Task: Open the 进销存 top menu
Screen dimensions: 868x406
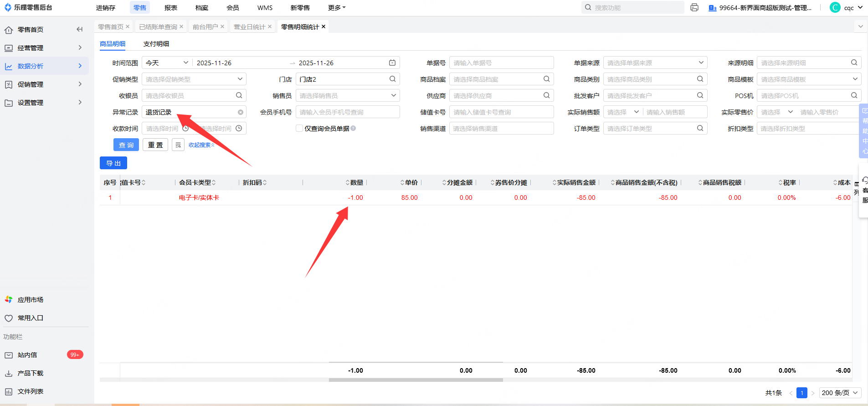Action: point(106,7)
